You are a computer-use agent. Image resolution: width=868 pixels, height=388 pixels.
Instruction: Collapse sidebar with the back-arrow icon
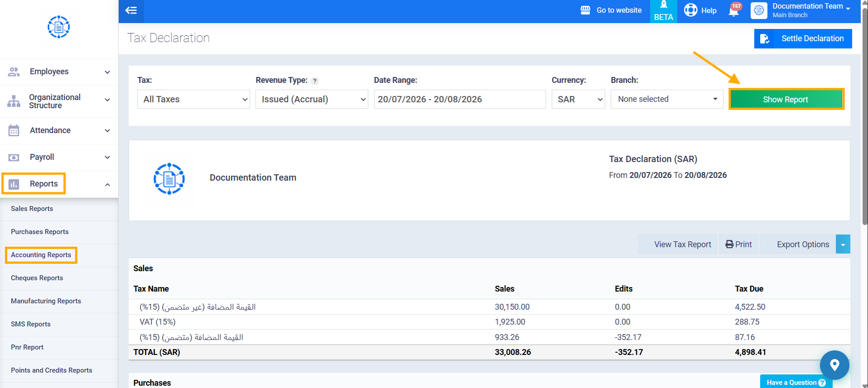click(x=131, y=10)
